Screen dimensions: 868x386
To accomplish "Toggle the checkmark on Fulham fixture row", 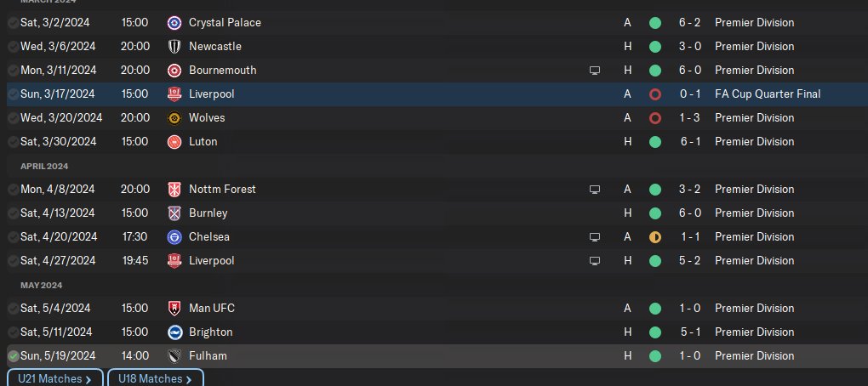I will pos(14,355).
